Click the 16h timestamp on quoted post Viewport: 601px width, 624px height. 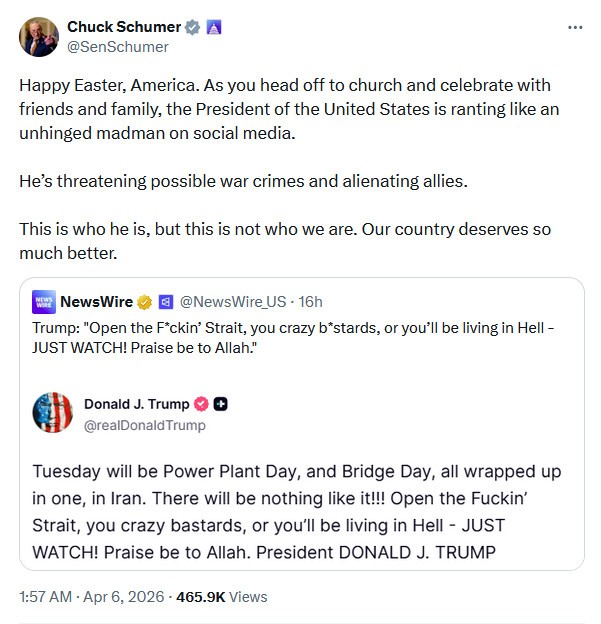tap(311, 301)
